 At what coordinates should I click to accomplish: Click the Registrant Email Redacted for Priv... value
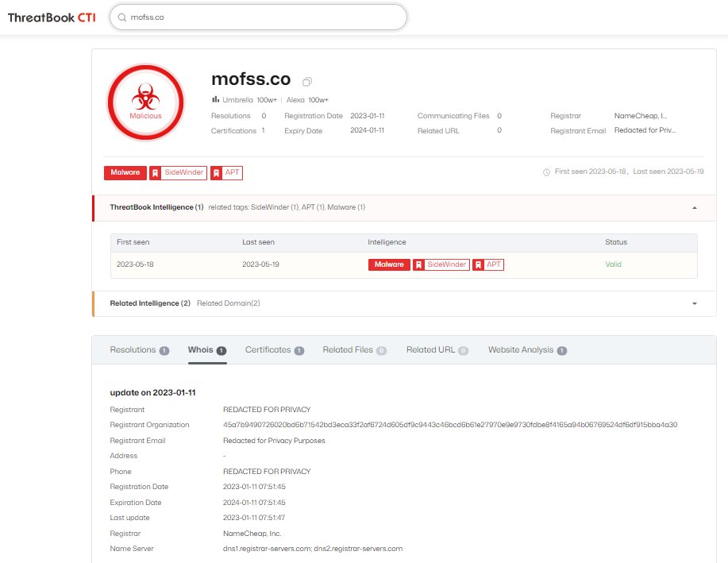[645, 130]
